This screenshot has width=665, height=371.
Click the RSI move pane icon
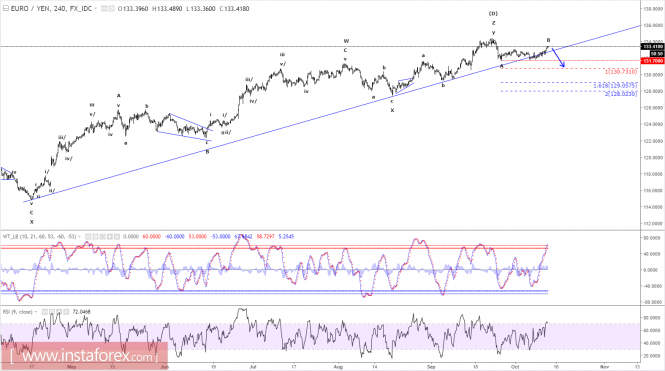[x=59, y=312]
